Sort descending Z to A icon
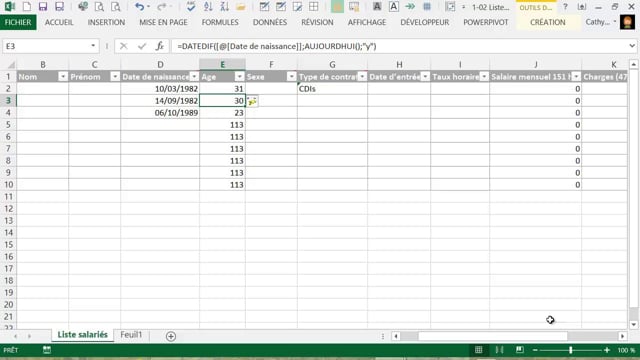Viewport: 640px width, 360px height. pyautogui.click(x=224, y=7)
